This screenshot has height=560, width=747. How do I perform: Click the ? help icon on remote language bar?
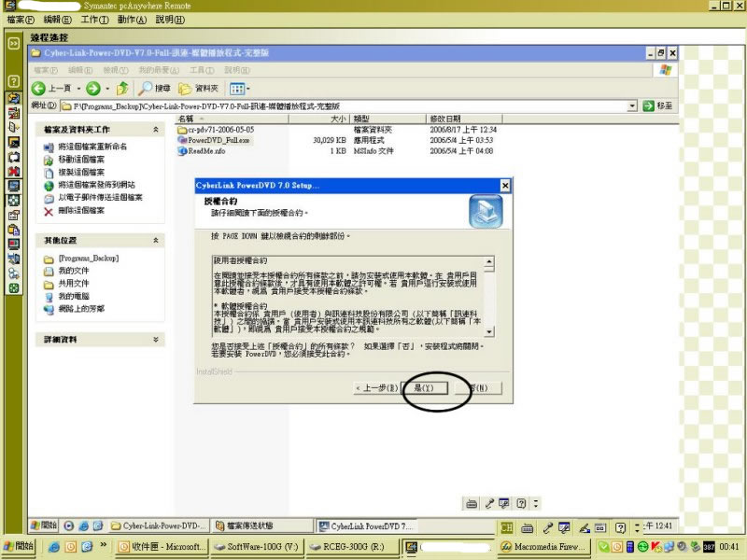point(619,527)
